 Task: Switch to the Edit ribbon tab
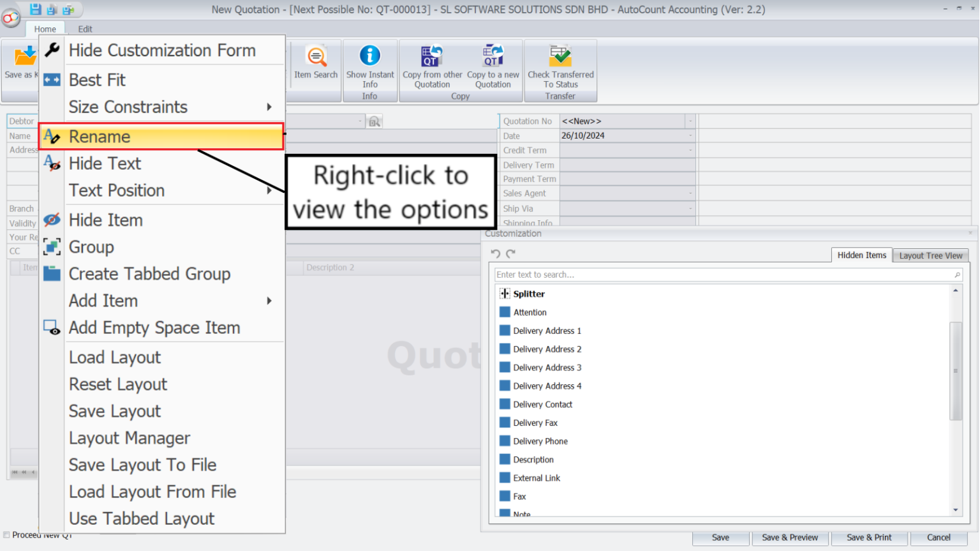pyautogui.click(x=85, y=29)
